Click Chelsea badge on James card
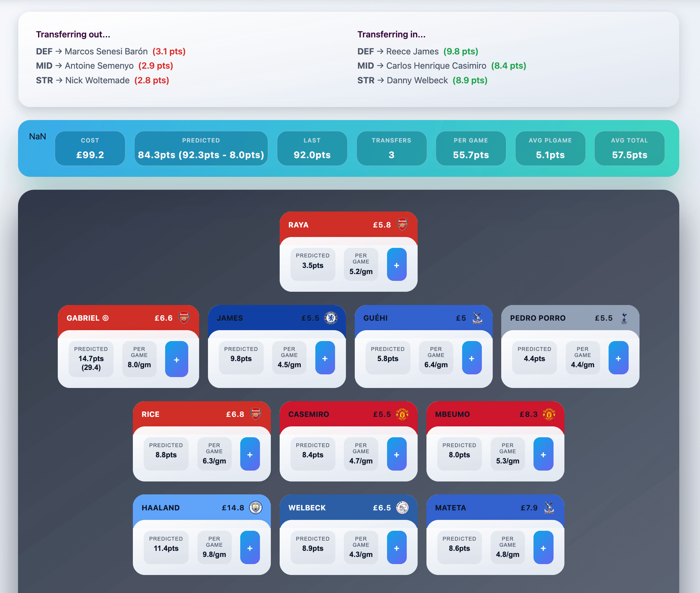This screenshot has width=700, height=593. pos(330,318)
